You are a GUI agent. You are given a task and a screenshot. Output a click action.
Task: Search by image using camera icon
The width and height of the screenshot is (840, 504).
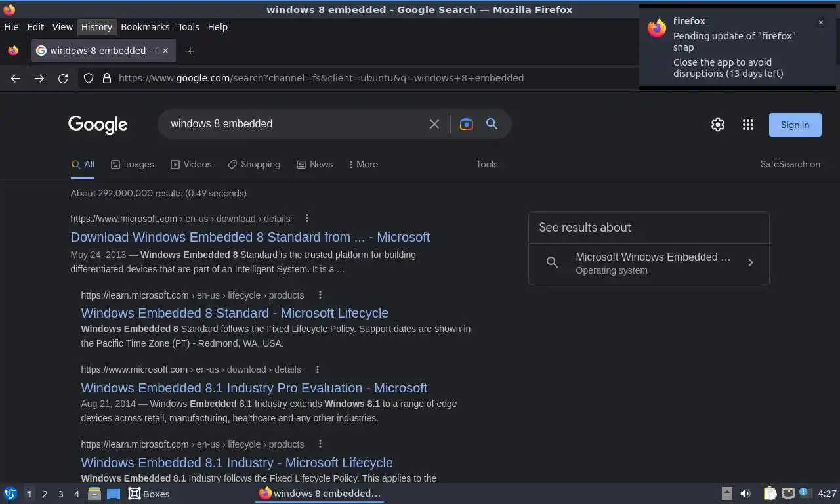(466, 124)
